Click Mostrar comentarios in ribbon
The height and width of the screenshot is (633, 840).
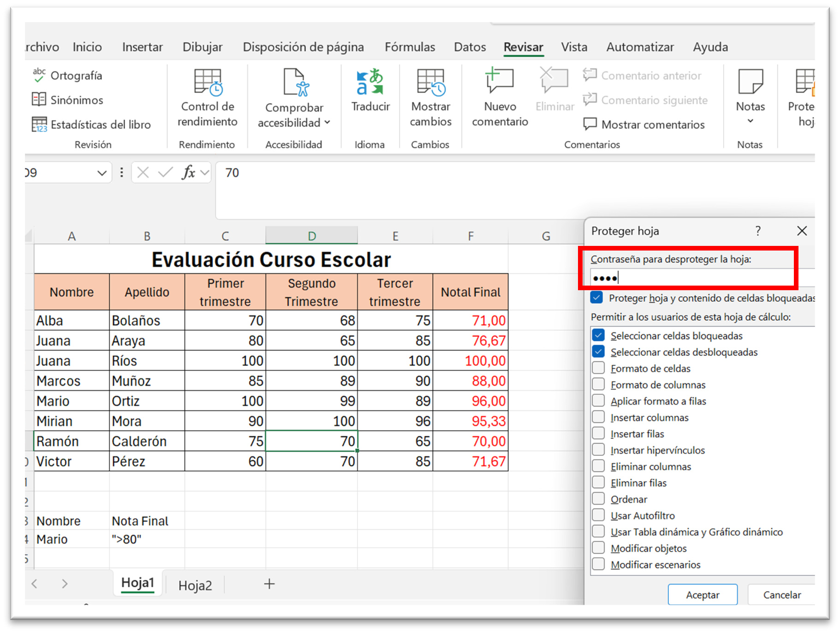[644, 125]
